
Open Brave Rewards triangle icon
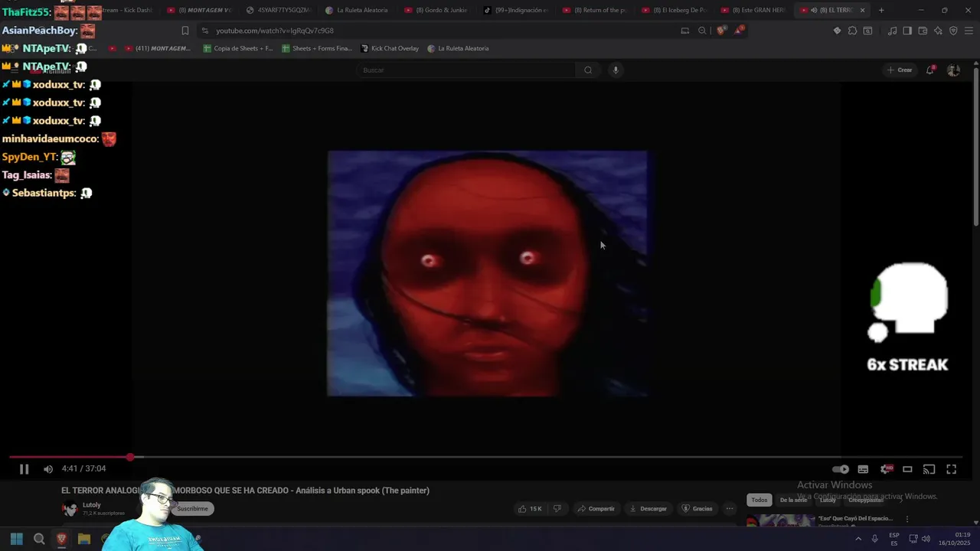click(x=739, y=31)
